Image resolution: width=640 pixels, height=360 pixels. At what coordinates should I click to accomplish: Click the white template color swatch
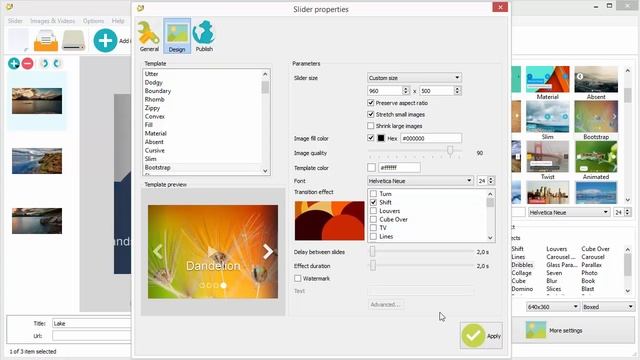[x=371, y=167]
